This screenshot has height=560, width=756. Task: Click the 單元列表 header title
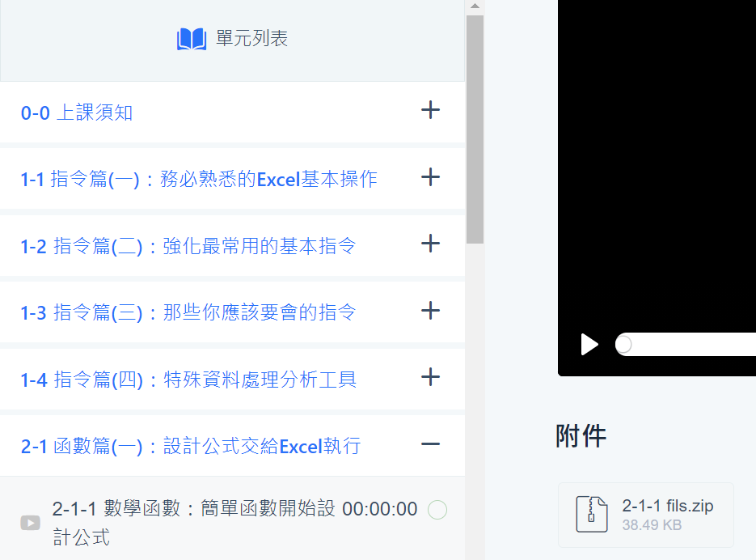click(251, 39)
